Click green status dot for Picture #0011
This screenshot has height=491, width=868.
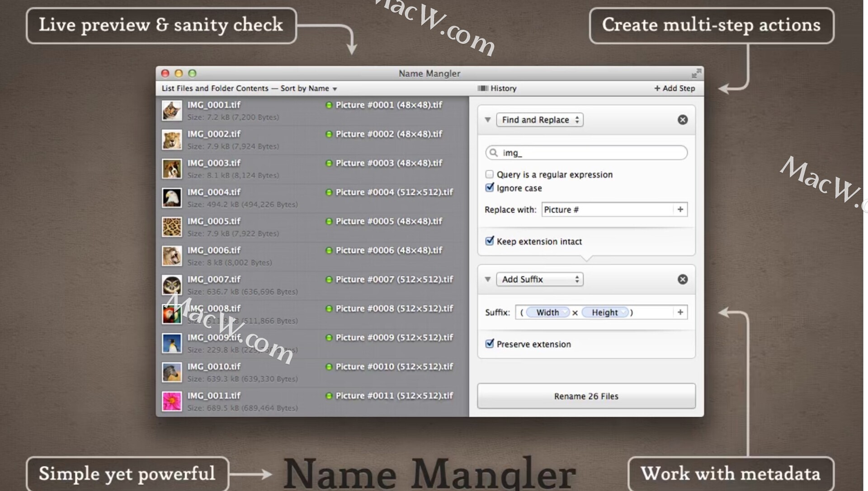pyautogui.click(x=329, y=396)
